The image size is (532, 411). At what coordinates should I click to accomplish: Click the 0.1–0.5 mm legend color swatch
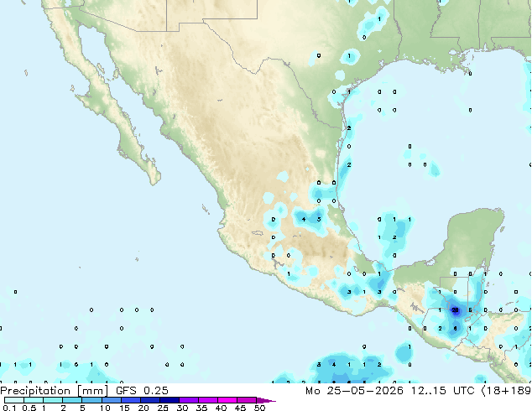click(x=14, y=400)
